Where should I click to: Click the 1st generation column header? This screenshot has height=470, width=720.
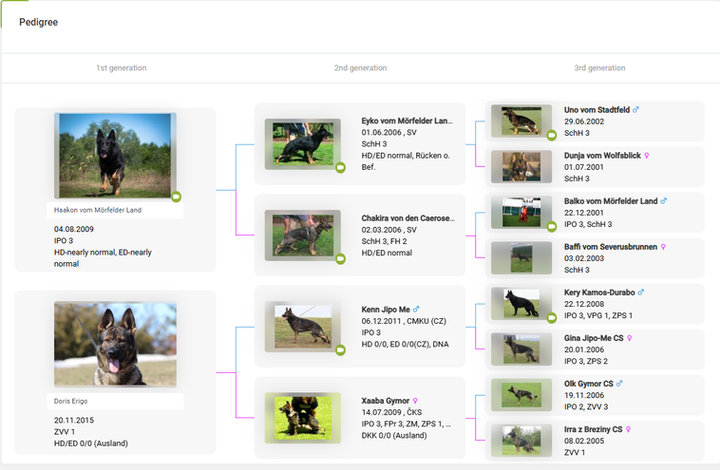(x=121, y=68)
